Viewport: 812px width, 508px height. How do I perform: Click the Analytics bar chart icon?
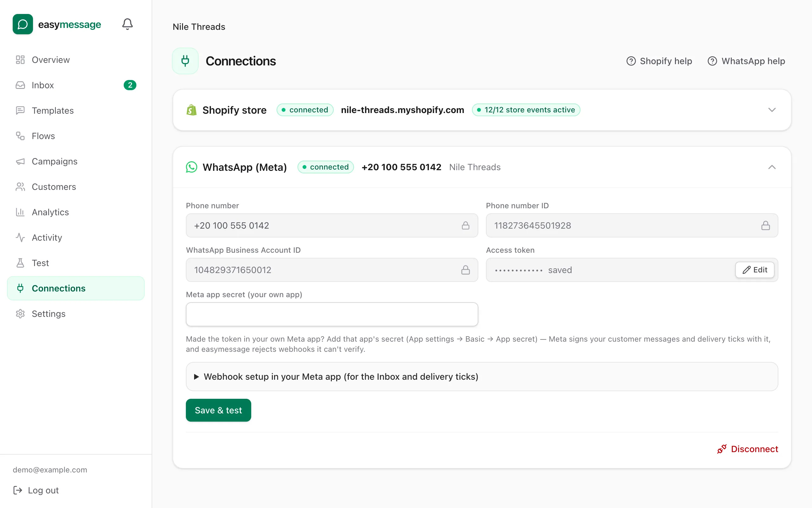[x=20, y=212]
